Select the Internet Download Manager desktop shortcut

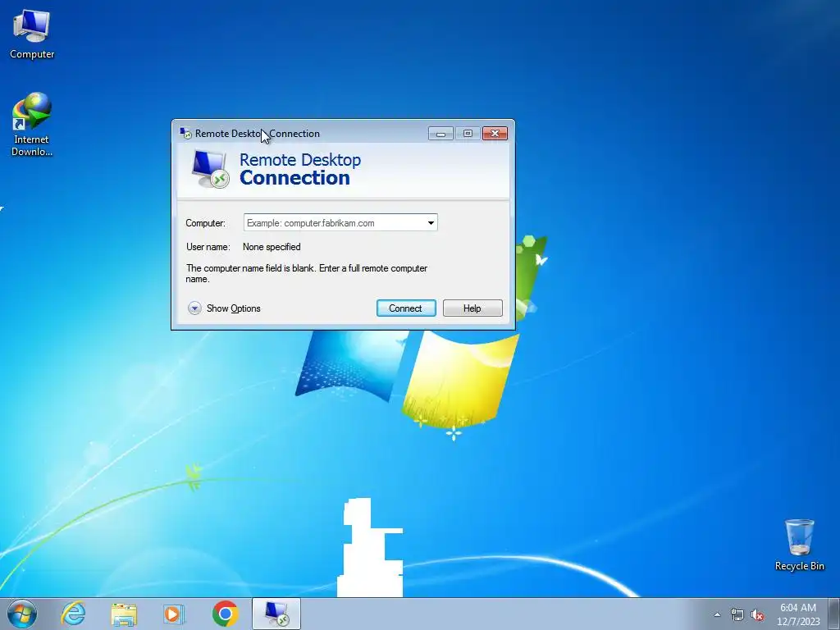(32, 125)
